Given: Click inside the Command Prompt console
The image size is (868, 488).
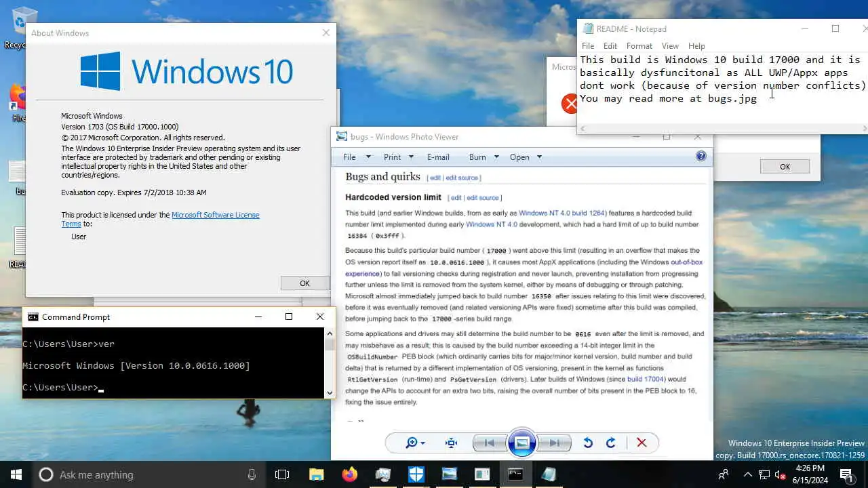Looking at the screenshot, I should [174, 363].
